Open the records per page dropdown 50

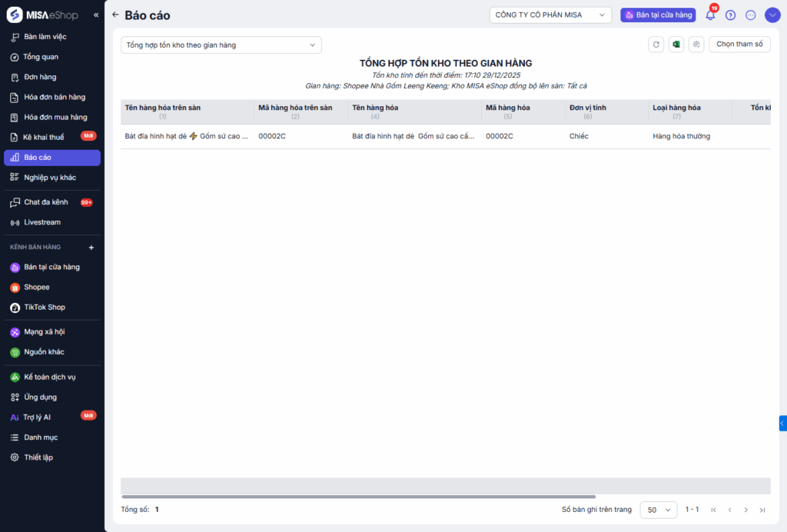point(659,510)
